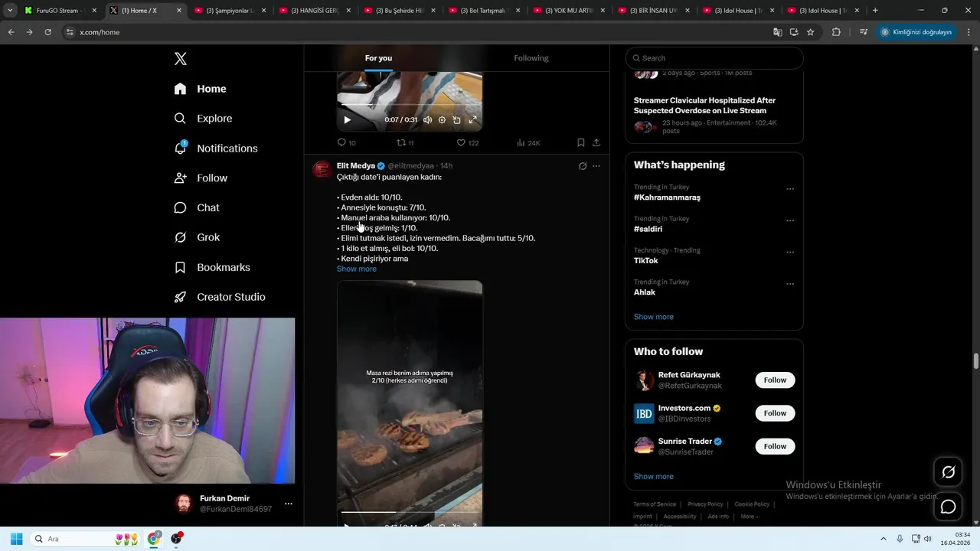Screen dimensions: 980x551
Task: Switch to the FuruGO Stream browser tab
Action: coord(60,11)
